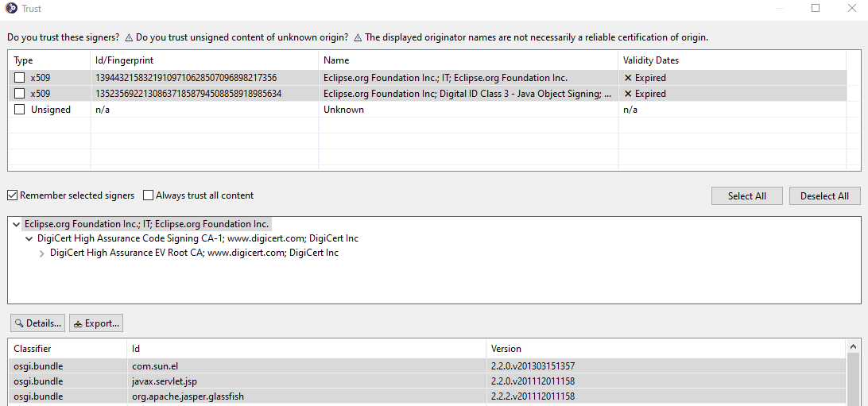This screenshot has width=868, height=406.
Task: Click the second Expired X status icon
Action: (x=628, y=94)
